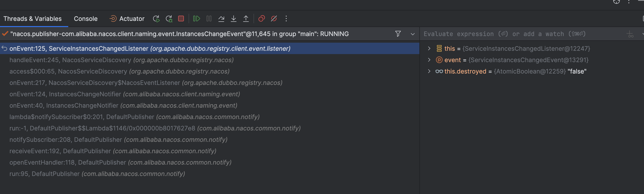This screenshot has width=644, height=194.
Task: Click the Stop debugging red square
Action: point(181,19)
